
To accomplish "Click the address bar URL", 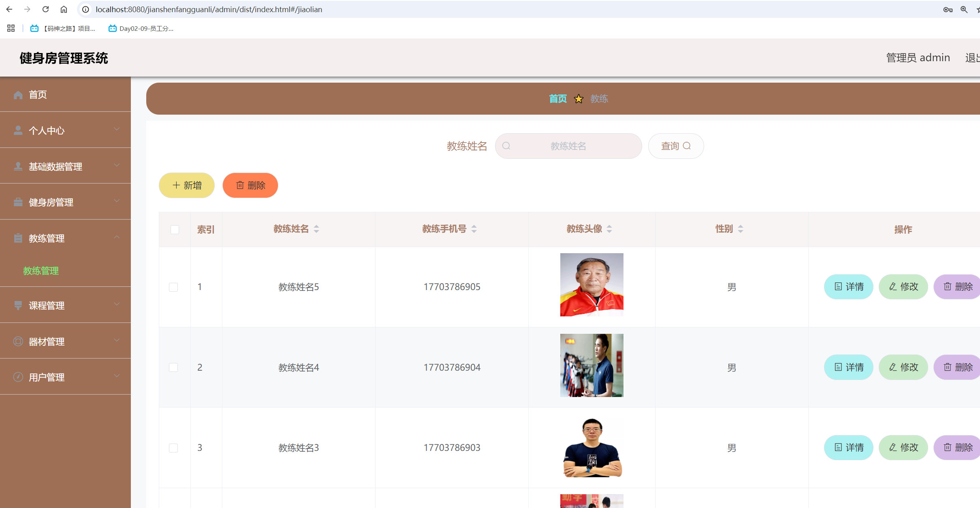I will point(209,9).
